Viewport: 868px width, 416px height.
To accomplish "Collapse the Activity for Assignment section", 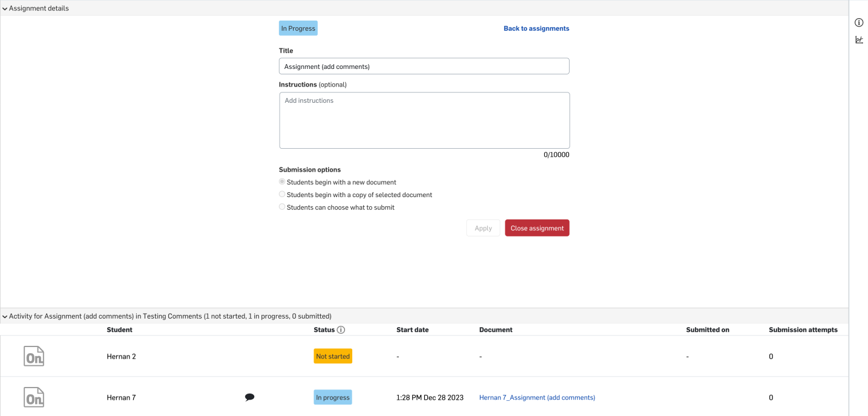I will pos(5,316).
